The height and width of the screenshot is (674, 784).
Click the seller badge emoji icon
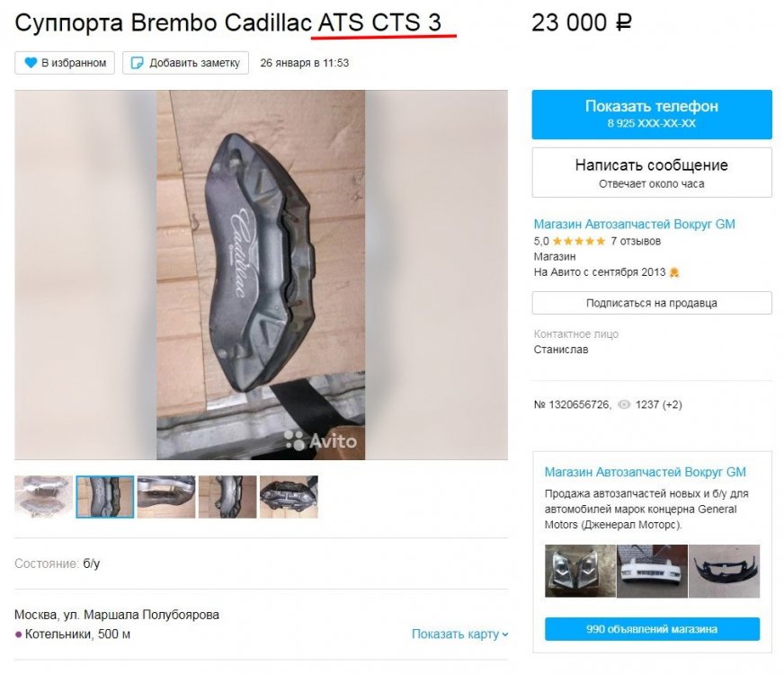674,272
